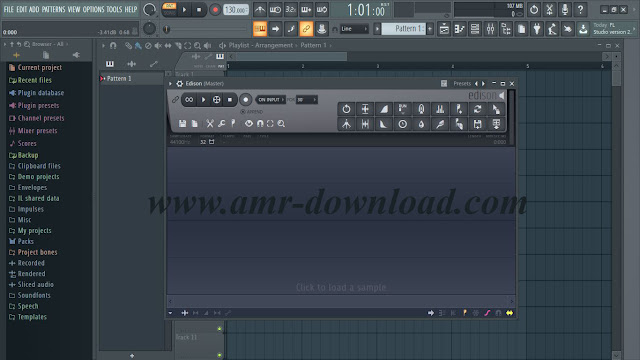Click Edison undo circular arrow button
640x360 pixels.
pos(346,109)
